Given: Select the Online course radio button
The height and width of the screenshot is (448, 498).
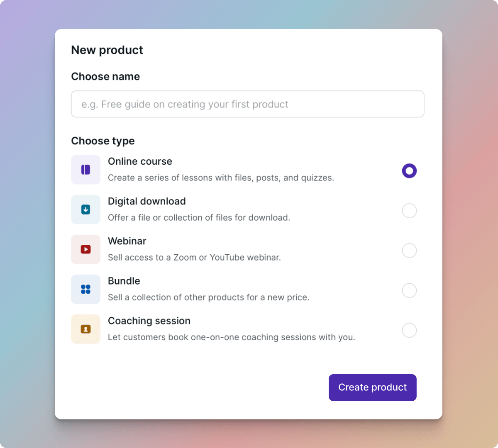Looking at the screenshot, I should (409, 171).
